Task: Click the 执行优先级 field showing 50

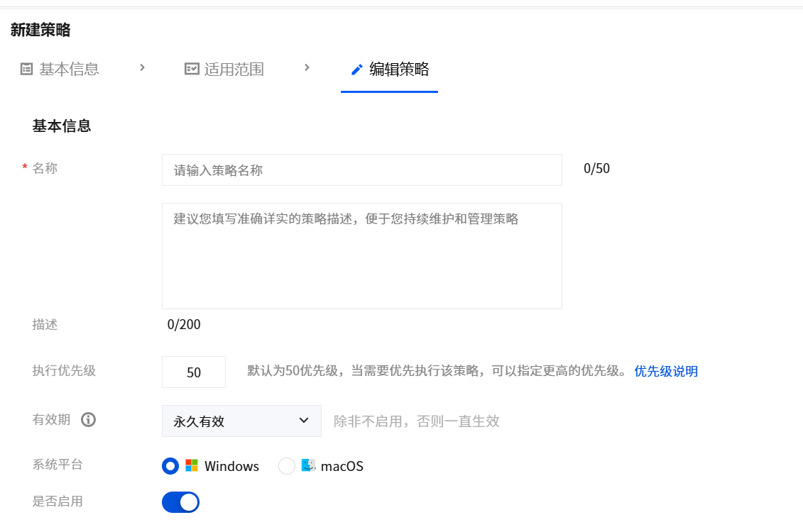Action: [194, 372]
